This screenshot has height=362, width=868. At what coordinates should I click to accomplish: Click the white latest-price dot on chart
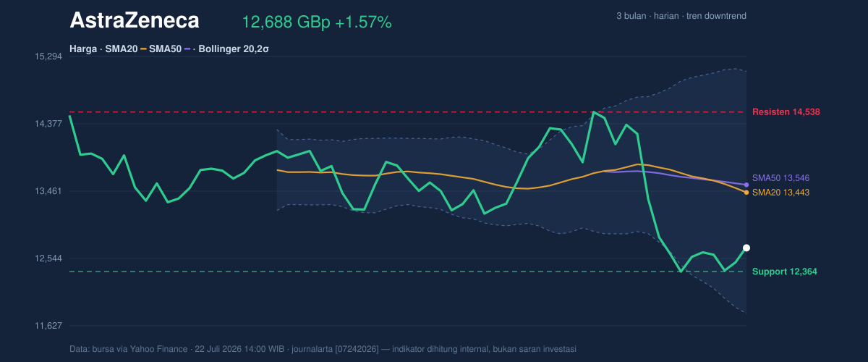[x=746, y=248]
